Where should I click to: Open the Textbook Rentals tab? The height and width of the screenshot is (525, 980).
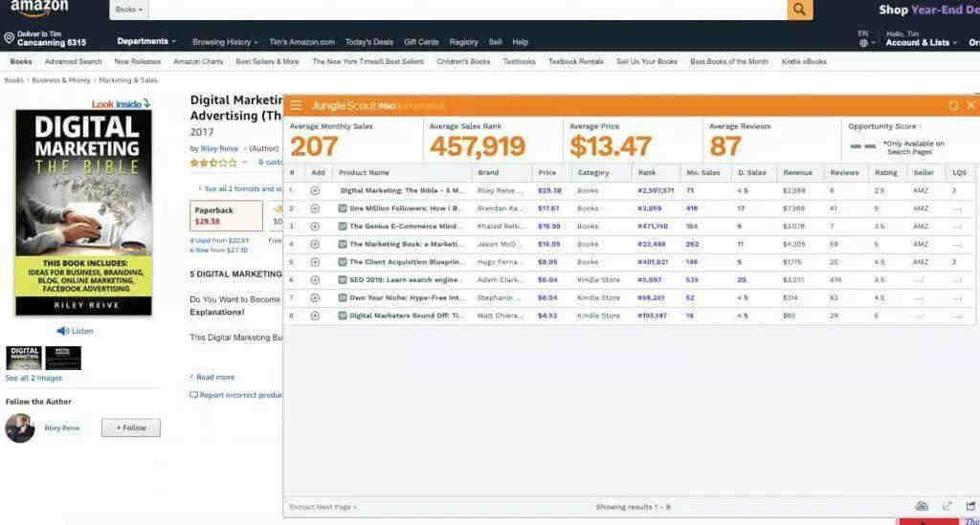[576, 62]
